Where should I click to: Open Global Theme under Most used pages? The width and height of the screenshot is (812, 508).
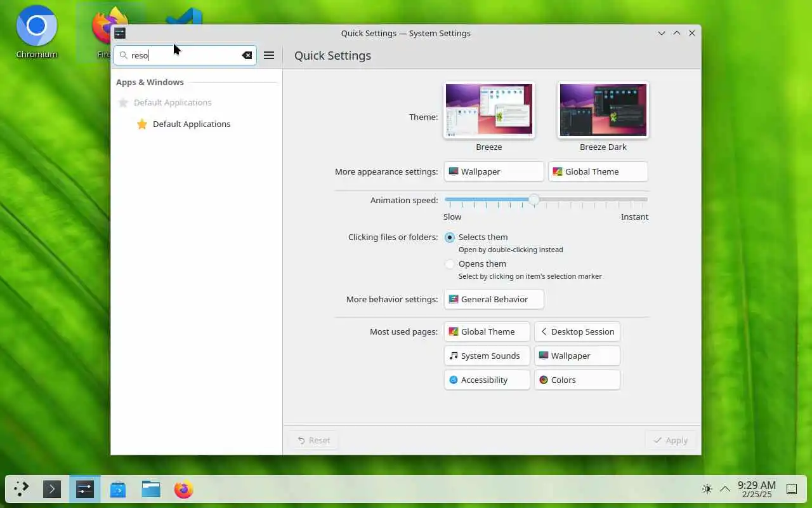(487, 331)
